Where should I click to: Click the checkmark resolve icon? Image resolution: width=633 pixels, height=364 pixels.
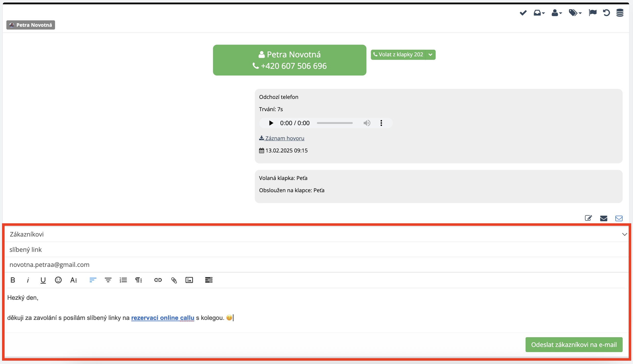coord(523,13)
